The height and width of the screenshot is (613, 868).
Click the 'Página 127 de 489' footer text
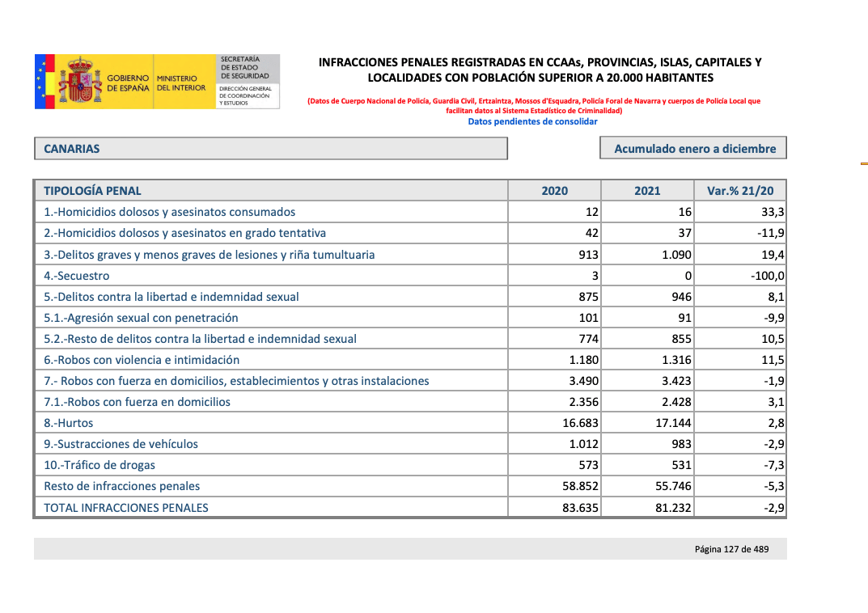click(732, 549)
